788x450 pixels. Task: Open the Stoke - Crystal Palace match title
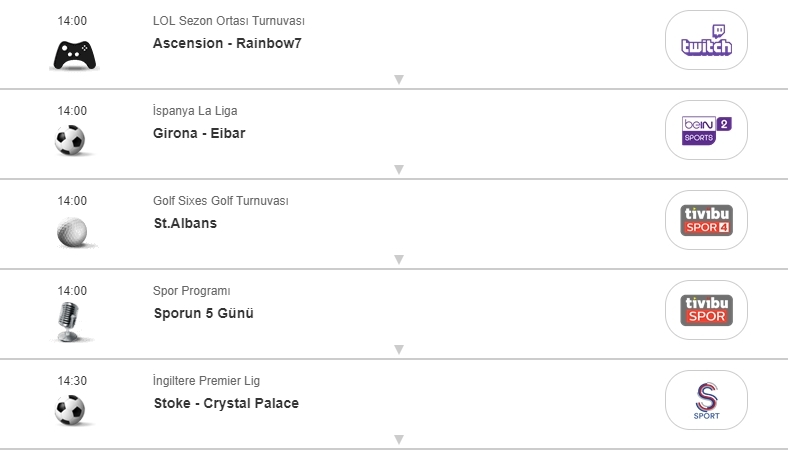coord(226,403)
